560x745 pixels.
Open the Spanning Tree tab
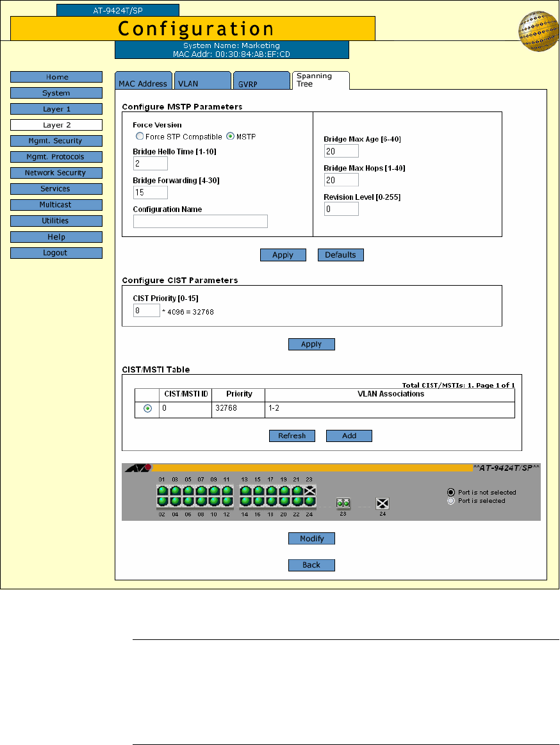[x=321, y=80]
